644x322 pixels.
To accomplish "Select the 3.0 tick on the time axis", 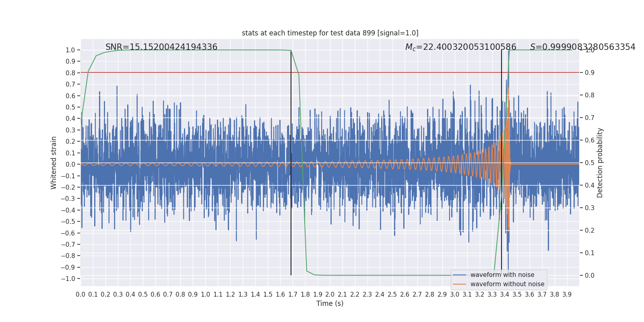I will [455, 294].
